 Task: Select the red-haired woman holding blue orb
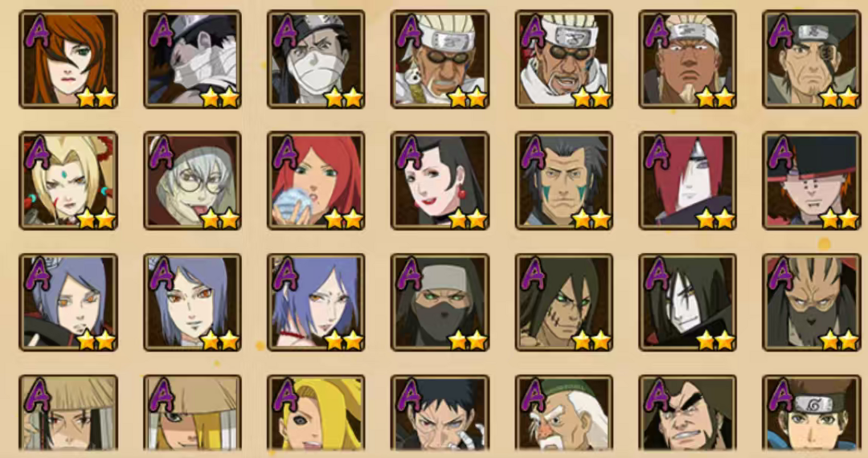click(x=316, y=181)
